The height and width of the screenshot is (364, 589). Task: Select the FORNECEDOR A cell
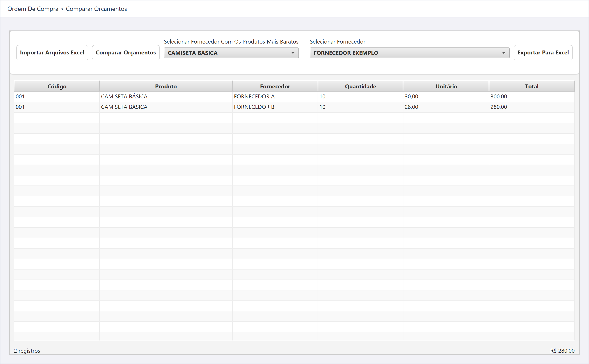pyautogui.click(x=275, y=96)
